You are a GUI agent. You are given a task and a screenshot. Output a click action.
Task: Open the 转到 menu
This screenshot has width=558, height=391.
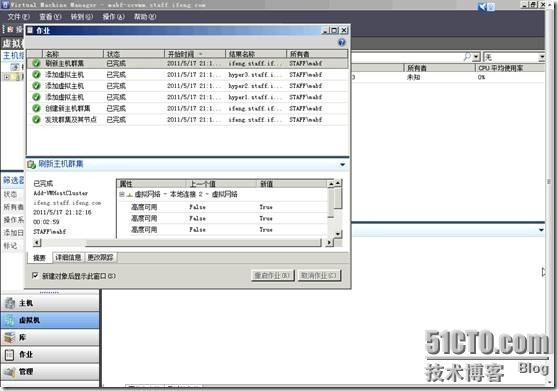pos(81,16)
